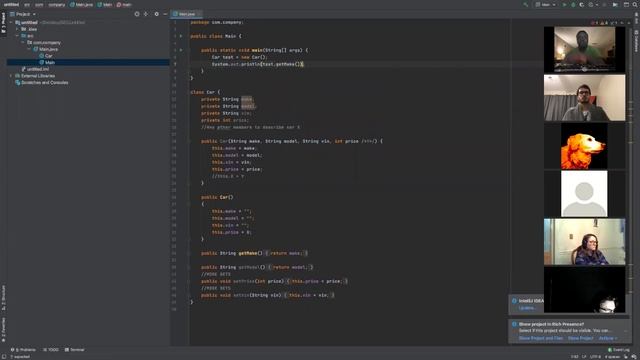640x360 pixels.
Task: Open the Project view dropdown
Action: click(x=23, y=14)
